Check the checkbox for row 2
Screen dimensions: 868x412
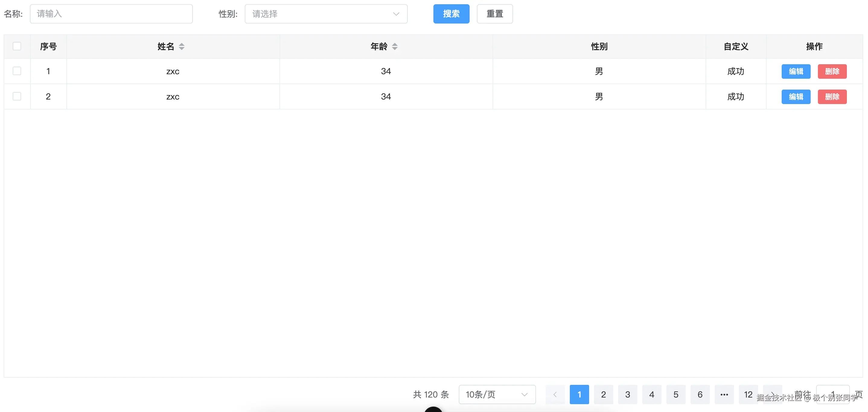pyautogui.click(x=17, y=96)
